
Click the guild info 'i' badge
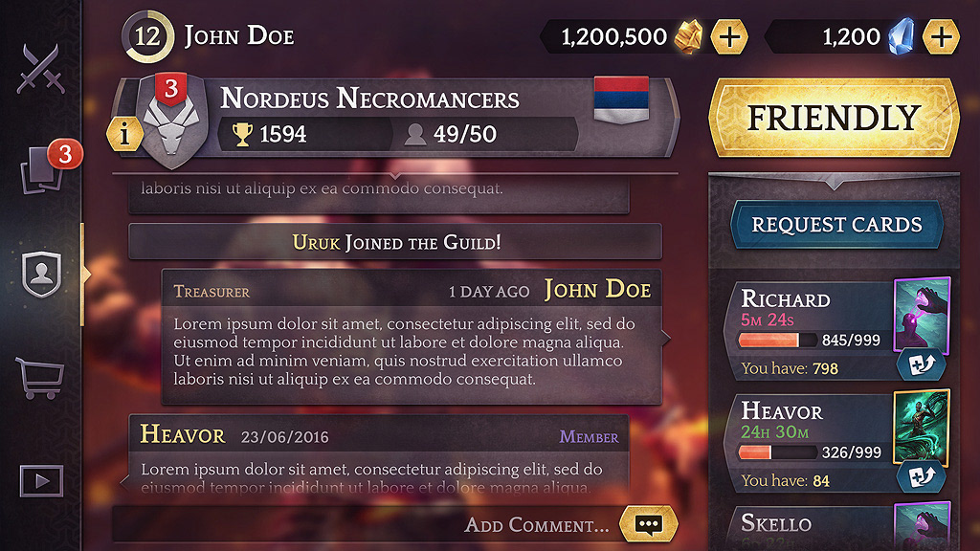tap(124, 133)
